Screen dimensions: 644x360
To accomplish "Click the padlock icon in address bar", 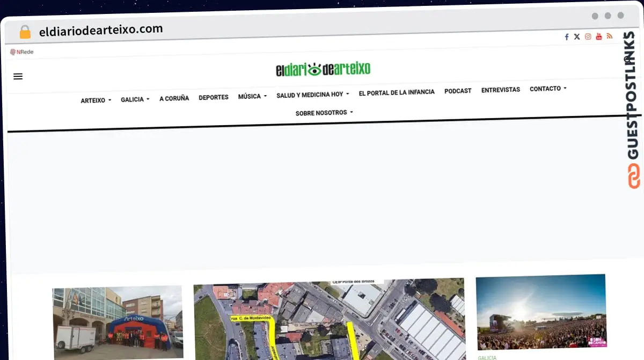I will 25,32.
